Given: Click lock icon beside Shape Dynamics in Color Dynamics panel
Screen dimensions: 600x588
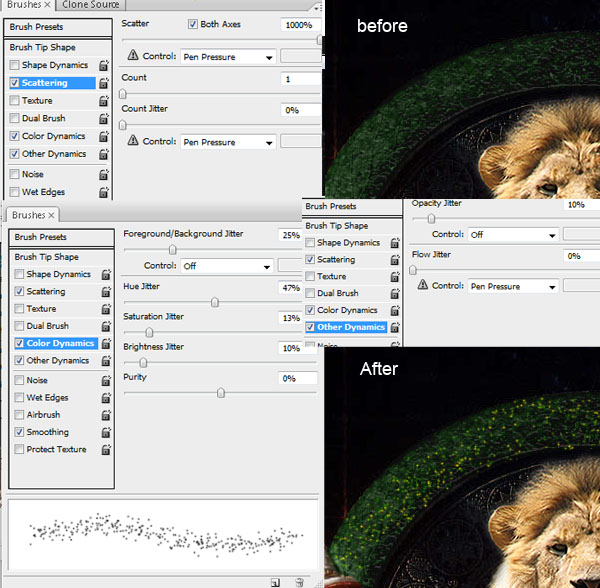Looking at the screenshot, I should [106, 275].
